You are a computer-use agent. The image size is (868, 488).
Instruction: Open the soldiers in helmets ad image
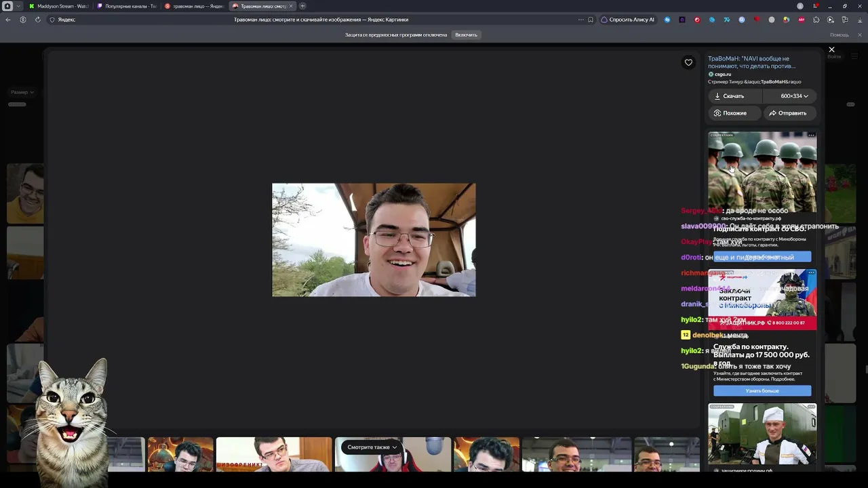[x=762, y=172]
